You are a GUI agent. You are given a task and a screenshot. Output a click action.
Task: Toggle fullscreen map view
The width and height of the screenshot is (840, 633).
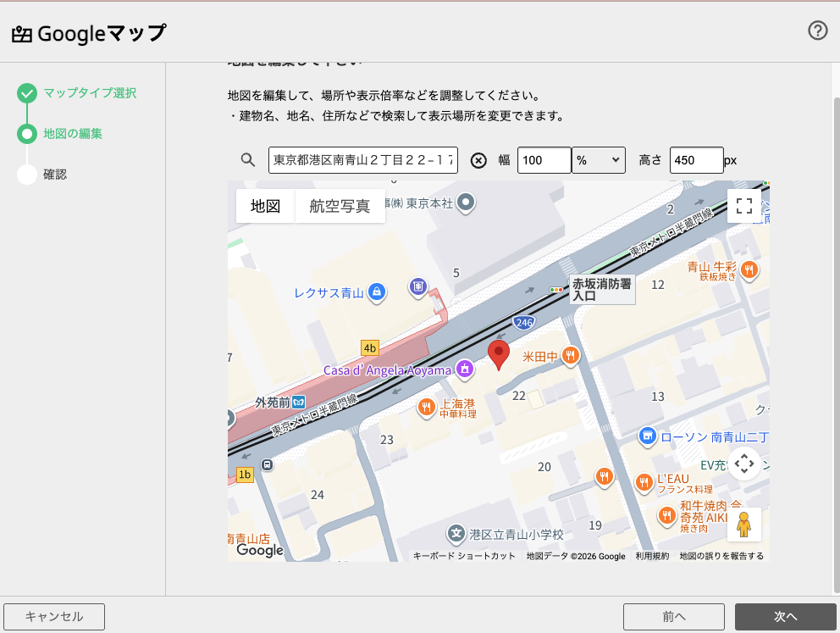[744, 206]
